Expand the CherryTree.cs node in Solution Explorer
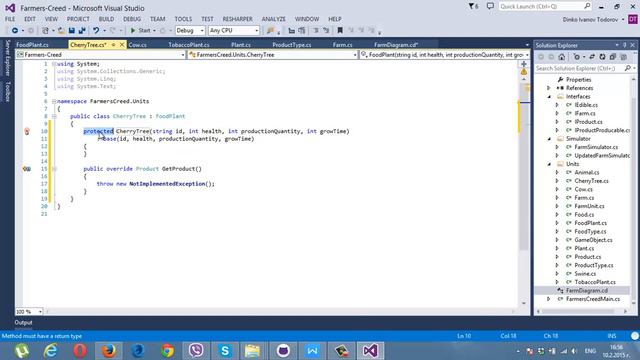 tap(558, 181)
